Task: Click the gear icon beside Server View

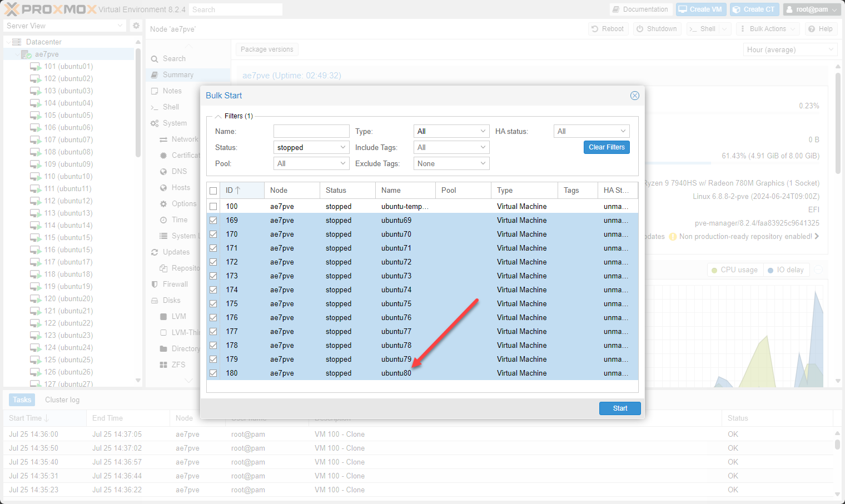Action: 136,26
